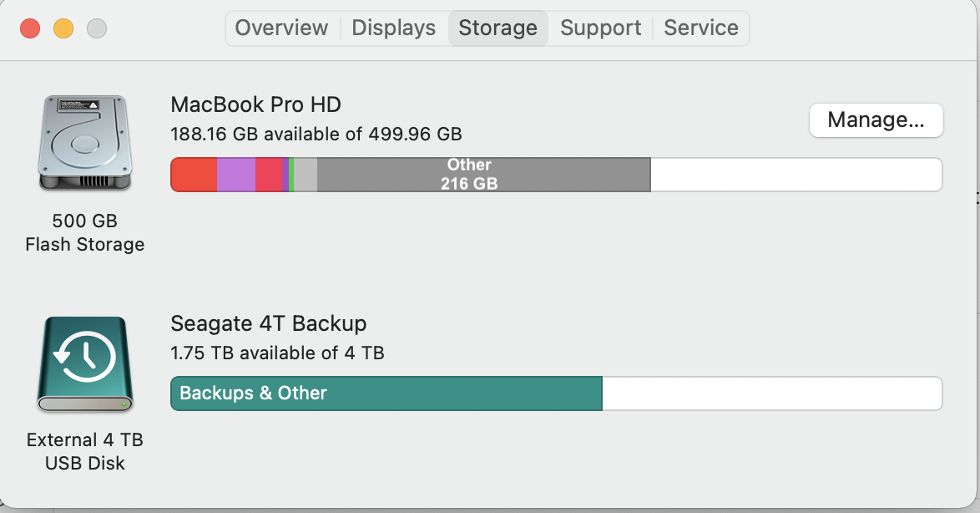Viewport: 980px width, 513px height.
Task: Click the pink segment in the storage bar
Action: click(x=269, y=175)
